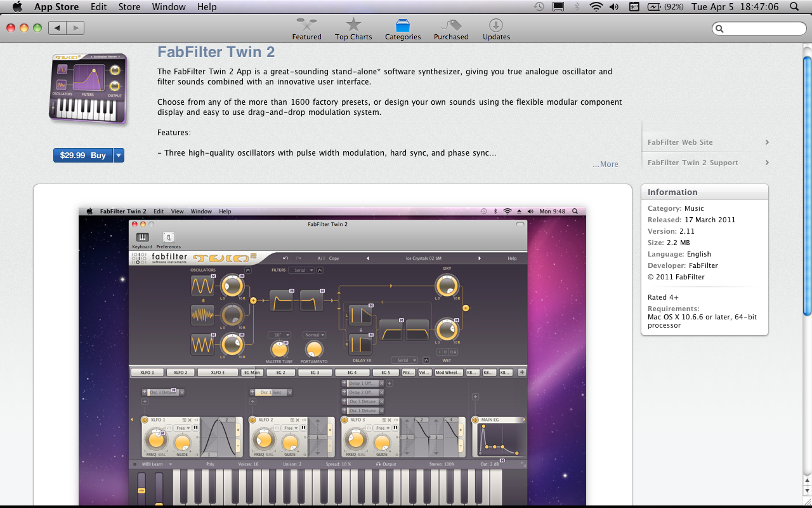812x508 pixels.
Task: Click A/B Copy in synth header
Action: click(x=328, y=258)
